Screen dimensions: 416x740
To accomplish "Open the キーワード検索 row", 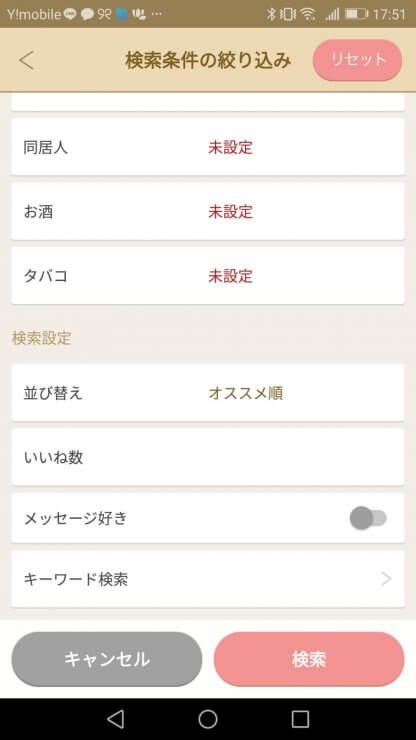I will (208, 579).
